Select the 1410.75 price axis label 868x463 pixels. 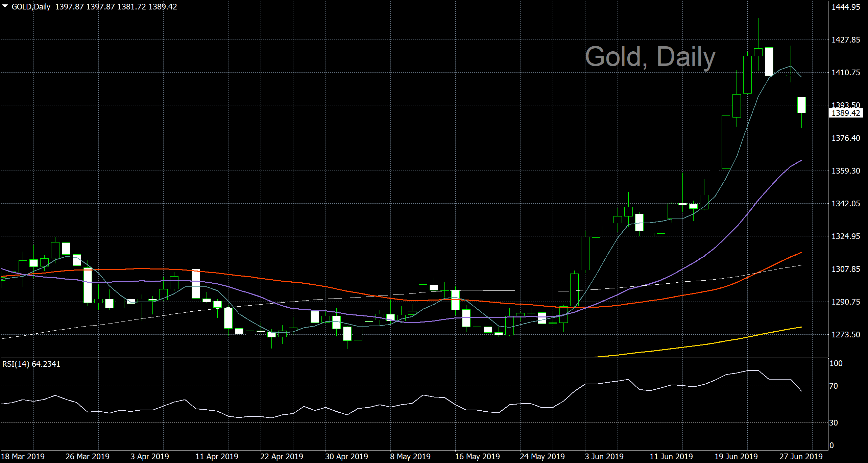point(846,73)
